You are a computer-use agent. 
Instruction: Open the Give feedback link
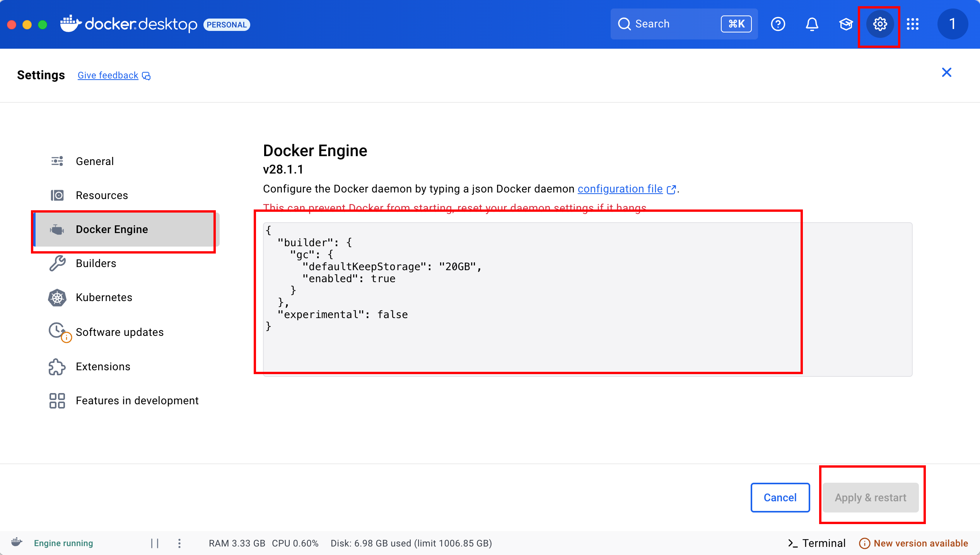(x=108, y=75)
